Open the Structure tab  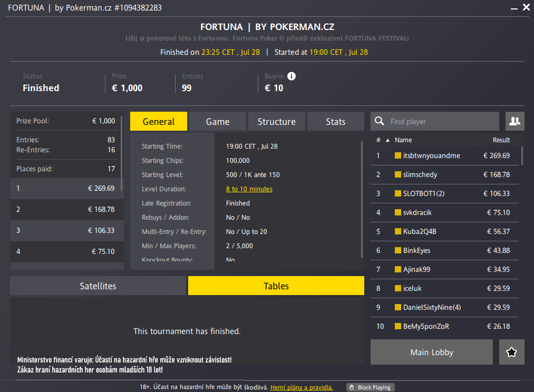pyautogui.click(x=277, y=122)
